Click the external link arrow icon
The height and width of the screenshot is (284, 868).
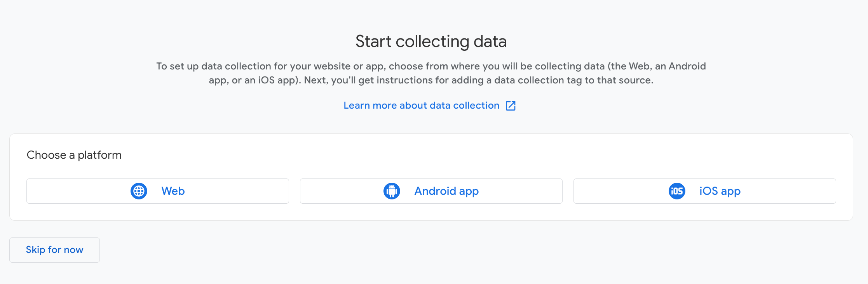tap(511, 106)
